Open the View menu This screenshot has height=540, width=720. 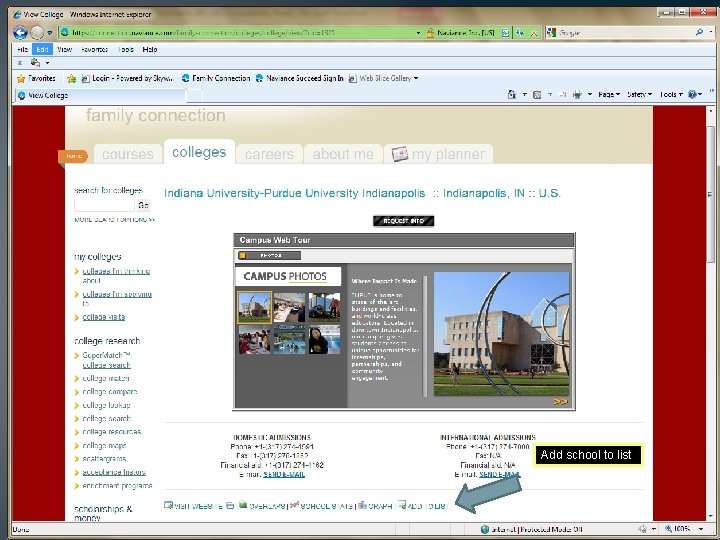coord(64,49)
